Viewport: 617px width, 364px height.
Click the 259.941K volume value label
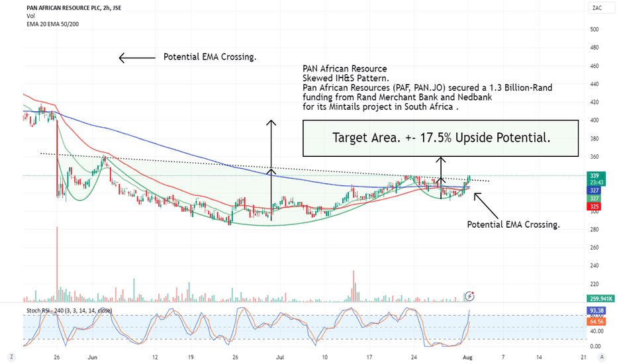[600, 299]
